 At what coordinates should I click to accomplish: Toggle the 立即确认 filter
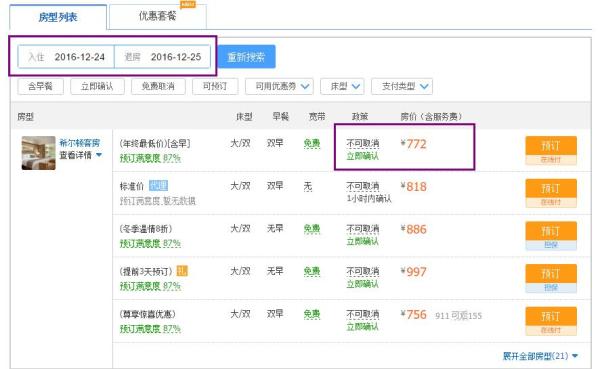point(97,87)
